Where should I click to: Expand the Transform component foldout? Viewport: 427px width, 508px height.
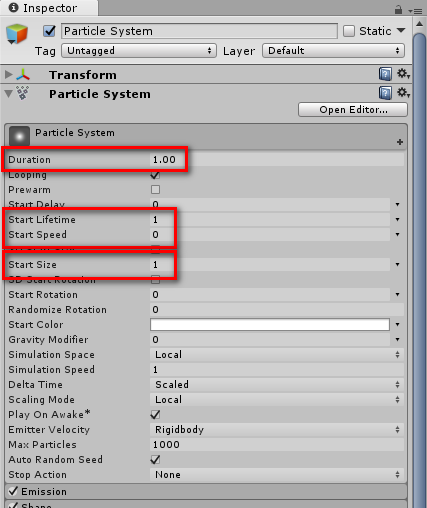(9, 74)
